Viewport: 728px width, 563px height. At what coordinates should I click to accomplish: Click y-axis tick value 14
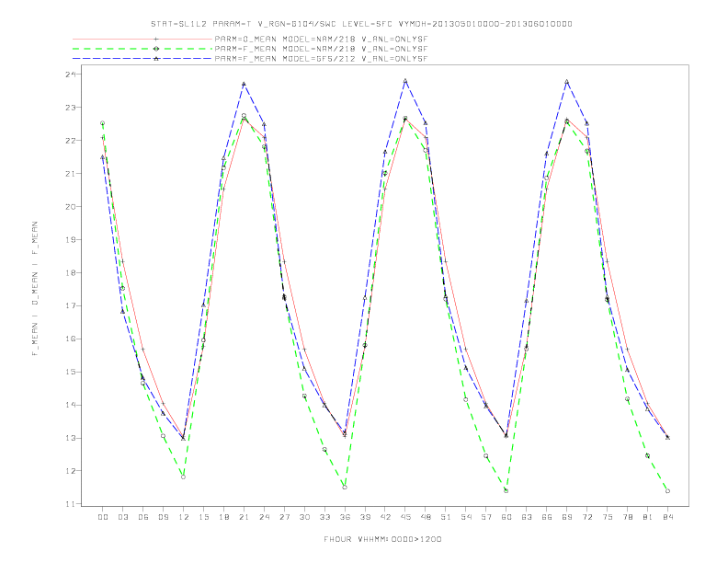point(73,405)
